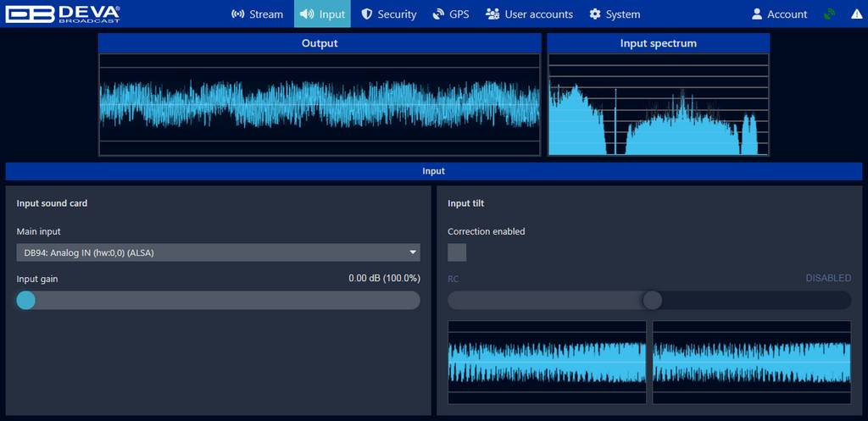Click the Output panel title

pos(320,43)
